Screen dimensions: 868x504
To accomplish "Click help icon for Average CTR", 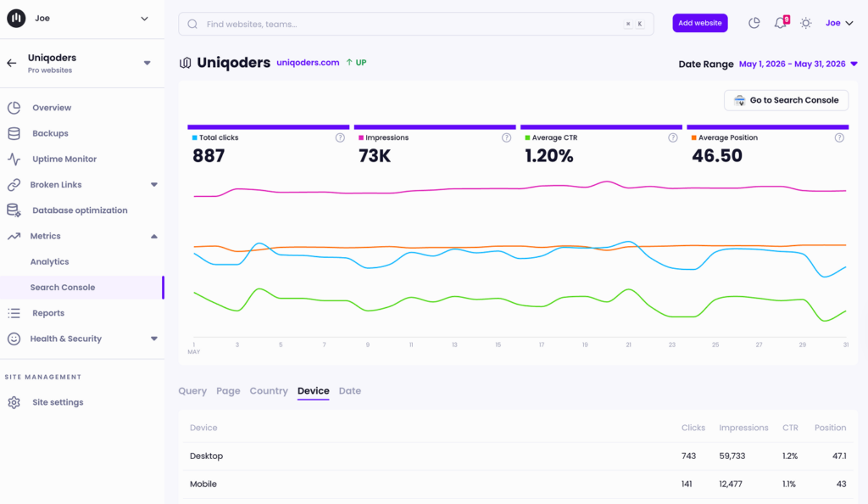I will point(672,138).
